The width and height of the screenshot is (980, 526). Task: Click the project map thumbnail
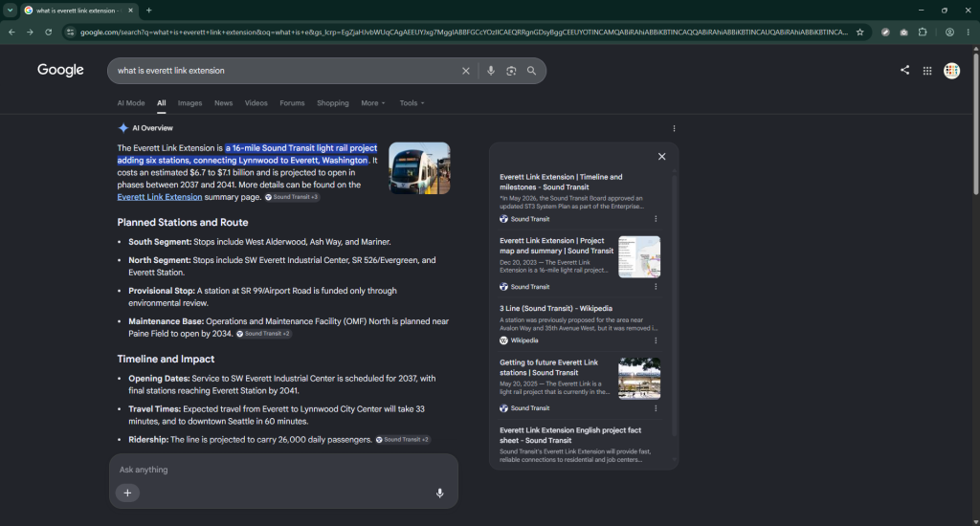tap(639, 256)
